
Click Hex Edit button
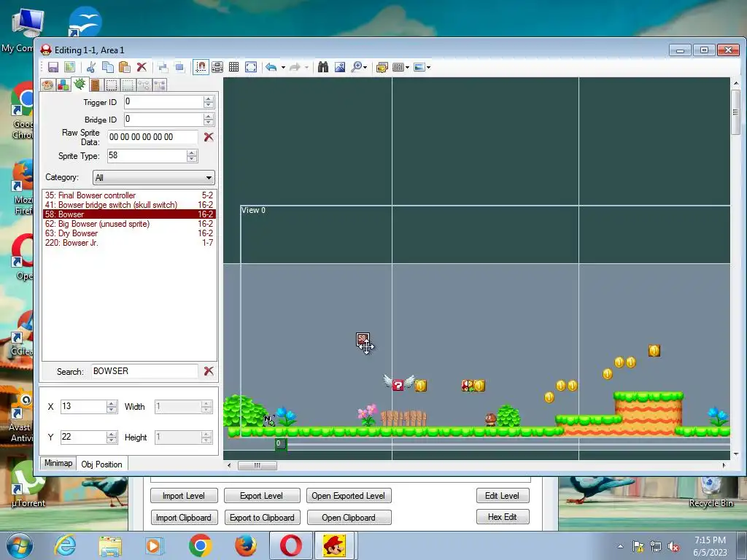pos(503,517)
